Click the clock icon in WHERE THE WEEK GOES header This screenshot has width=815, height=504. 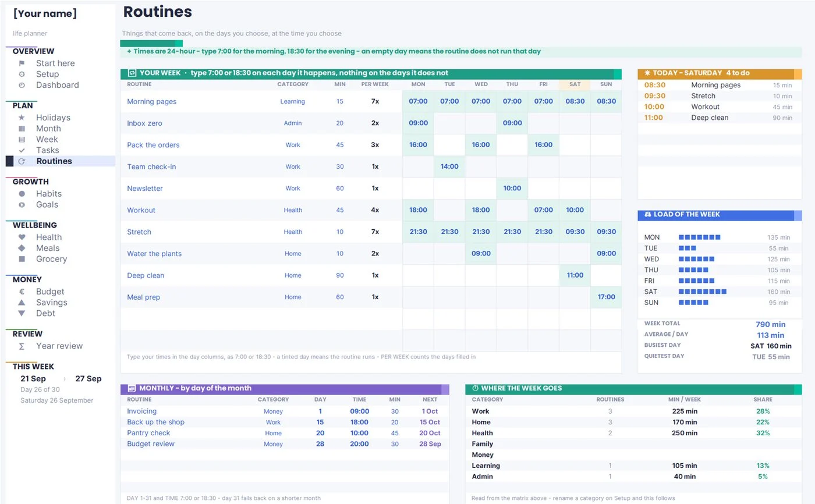(x=475, y=388)
